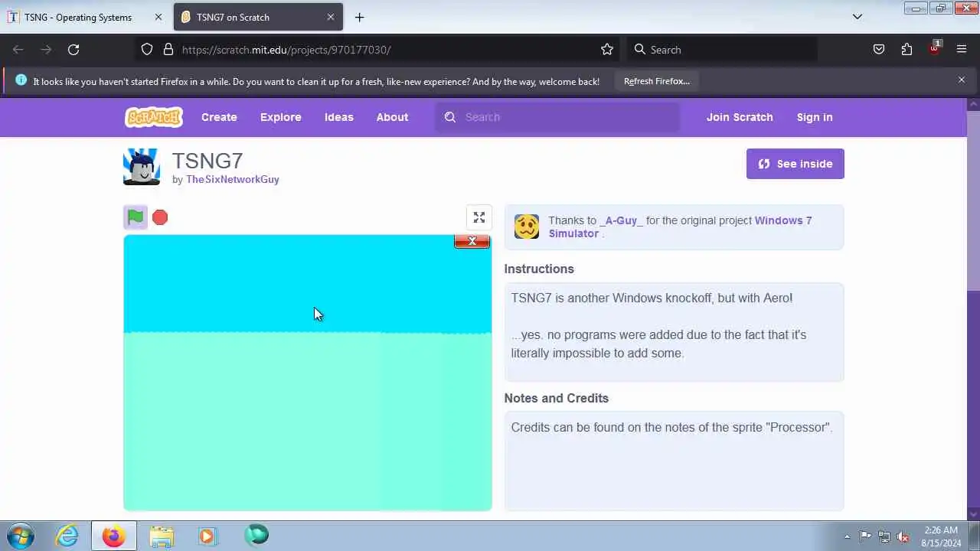
Task: Go forward to next page
Action: [46, 50]
